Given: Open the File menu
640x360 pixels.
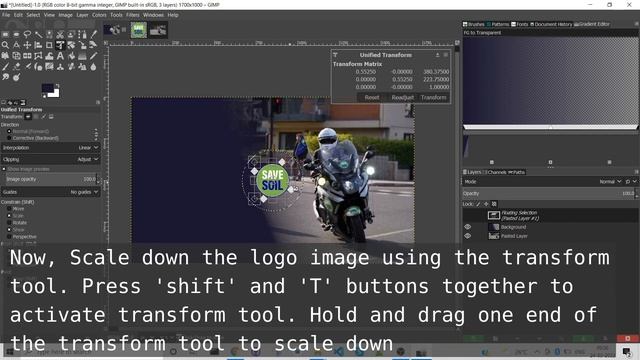Looking at the screenshot, I should pyautogui.click(x=6, y=15).
